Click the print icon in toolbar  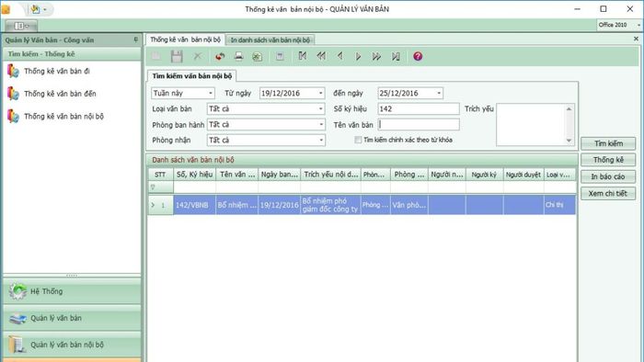pyautogui.click(x=238, y=57)
